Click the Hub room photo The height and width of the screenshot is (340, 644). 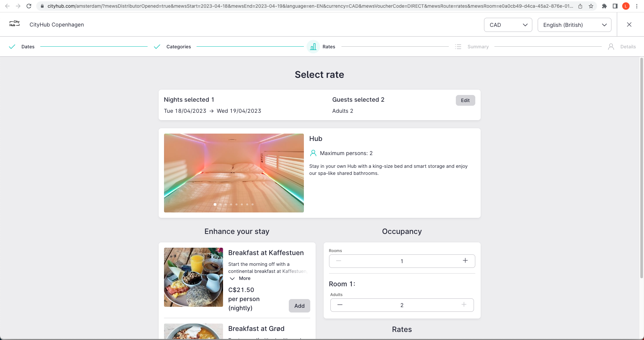pyautogui.click(x=234, y=168)
